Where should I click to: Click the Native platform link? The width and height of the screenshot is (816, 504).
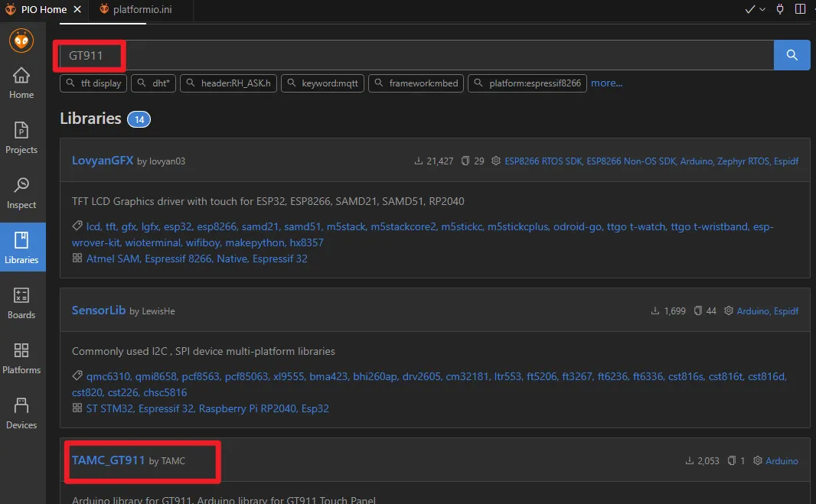[232, 259]
